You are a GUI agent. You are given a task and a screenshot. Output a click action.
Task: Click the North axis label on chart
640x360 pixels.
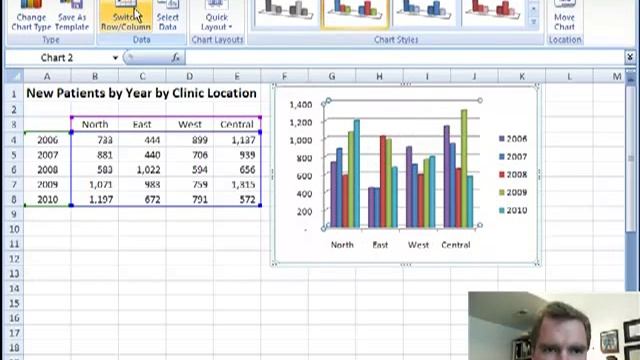click(342, 245)
